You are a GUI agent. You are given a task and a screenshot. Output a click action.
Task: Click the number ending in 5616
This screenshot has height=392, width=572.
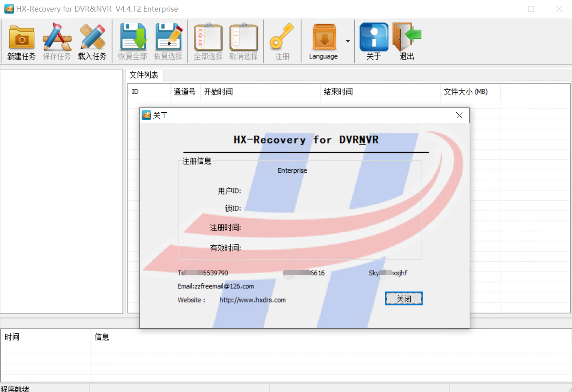coord(304,273)
